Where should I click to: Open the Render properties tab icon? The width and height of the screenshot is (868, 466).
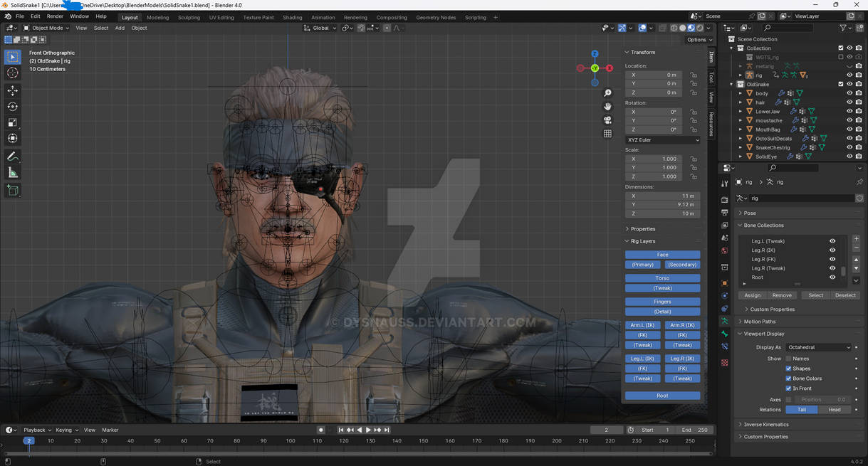(x=725, y=201)
